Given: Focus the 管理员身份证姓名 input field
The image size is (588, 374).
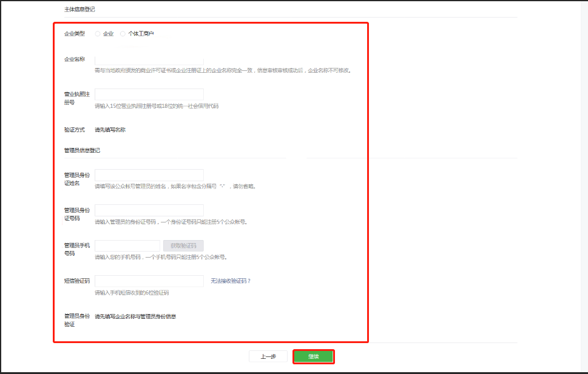Looking at the screenshot, I should pyautogui.click(x=149, y=175).
